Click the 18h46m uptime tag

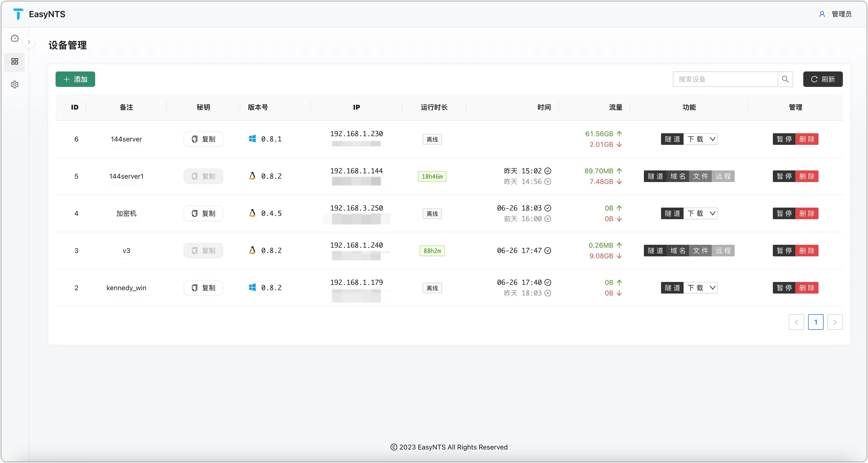432,176
